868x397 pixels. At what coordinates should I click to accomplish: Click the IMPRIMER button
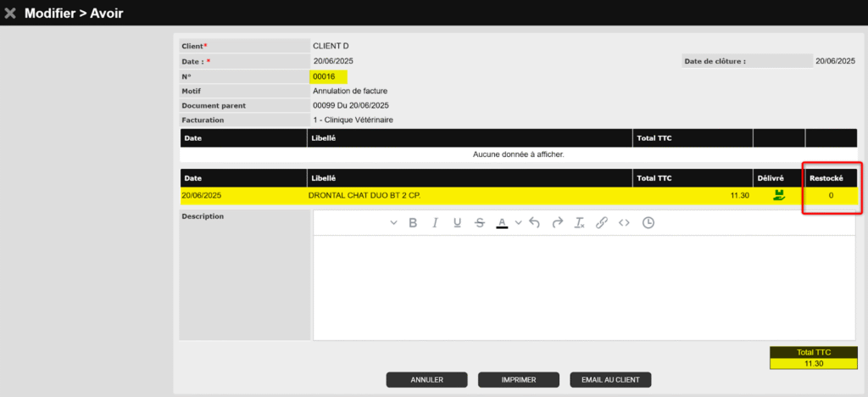click(519, 379)
